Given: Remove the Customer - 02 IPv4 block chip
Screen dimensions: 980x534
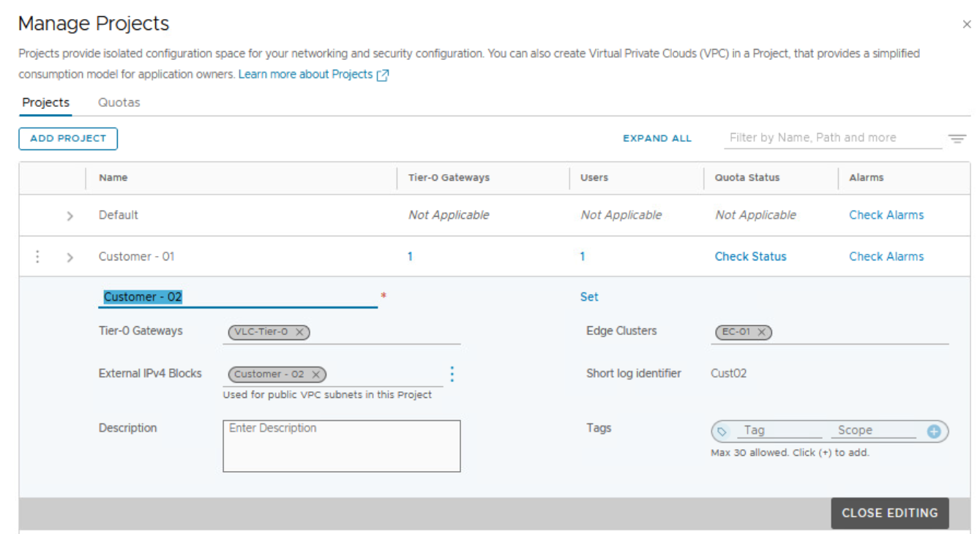Looking at the screenshot, I should pos(315,375).
